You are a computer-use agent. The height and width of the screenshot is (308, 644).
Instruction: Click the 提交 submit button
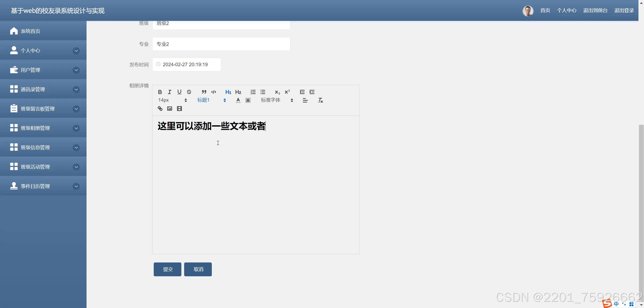pyautogui.click(x=168, y=269)
